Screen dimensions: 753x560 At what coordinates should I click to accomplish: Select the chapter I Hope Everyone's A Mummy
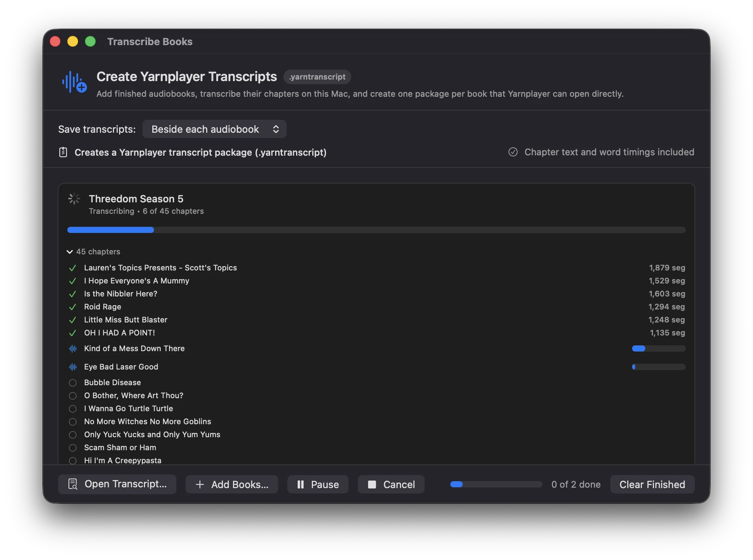coord(137,281)
